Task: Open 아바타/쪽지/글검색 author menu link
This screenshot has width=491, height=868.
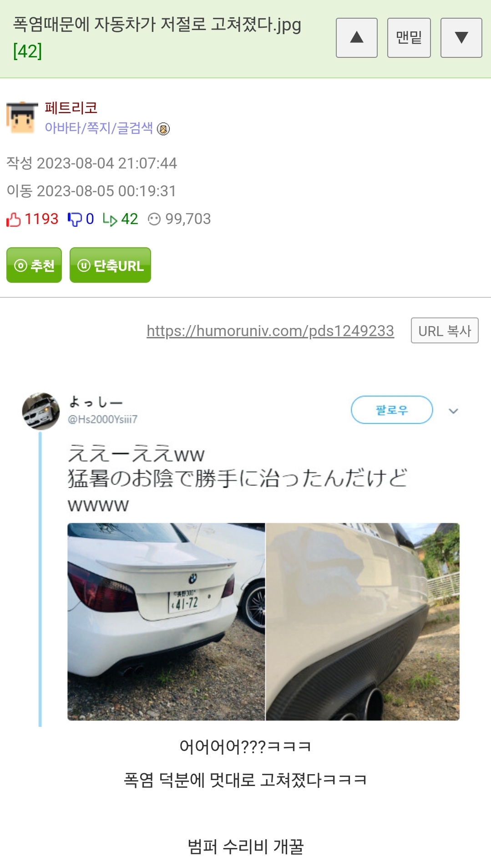Action: 99,128
